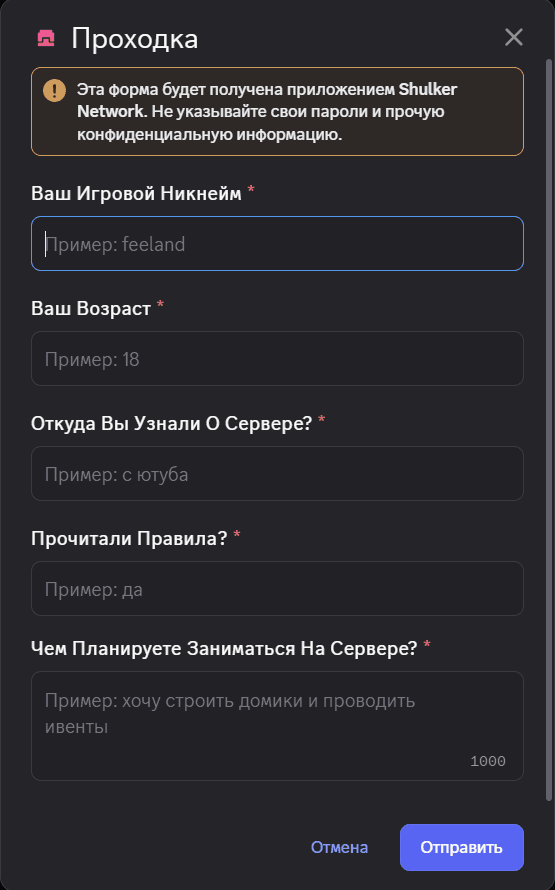Viewport: 555px width, 890px height.
Task: Click the Ваш Возраст label
Action: [x=91, y=309]
